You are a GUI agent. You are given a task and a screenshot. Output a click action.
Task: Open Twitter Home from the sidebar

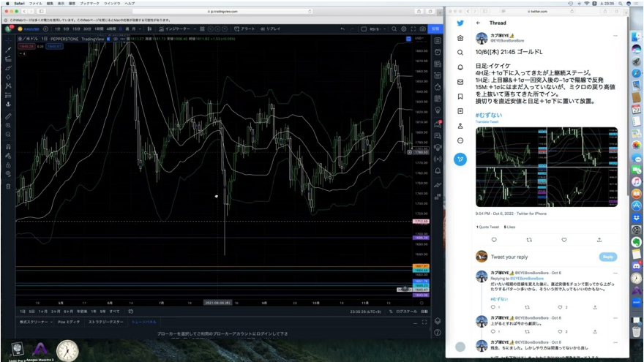pyautogui.click(x=460, y=38)
